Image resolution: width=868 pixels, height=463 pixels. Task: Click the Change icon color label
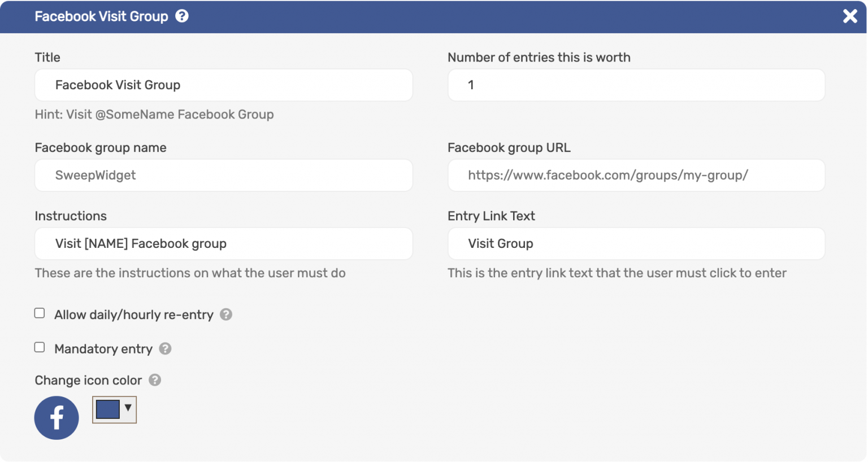pyautogui.click(x=88, y=380)
